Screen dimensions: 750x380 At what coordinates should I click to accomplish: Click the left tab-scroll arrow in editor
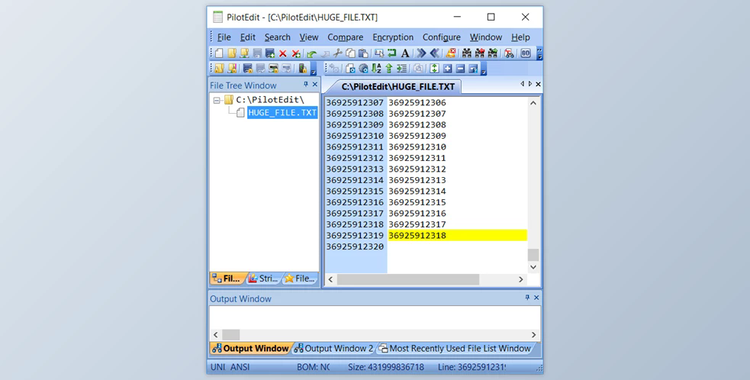tap(522, 84)
